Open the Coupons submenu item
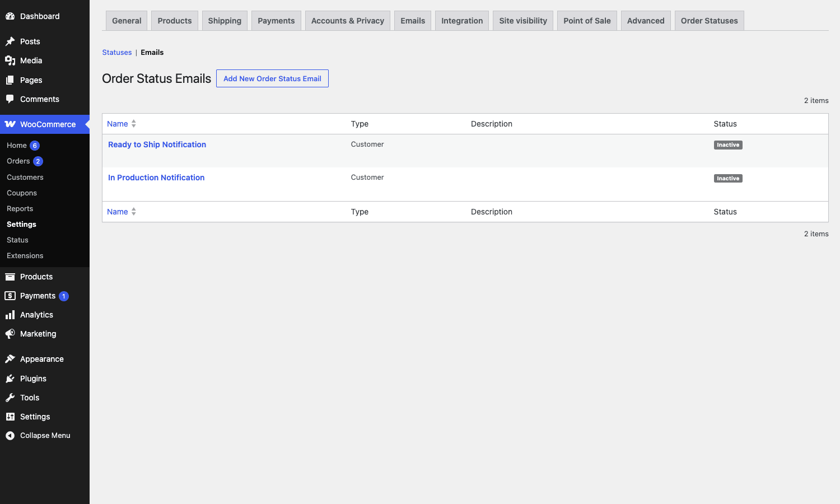Viewport: 840px width, 504px height. (22, 193)
